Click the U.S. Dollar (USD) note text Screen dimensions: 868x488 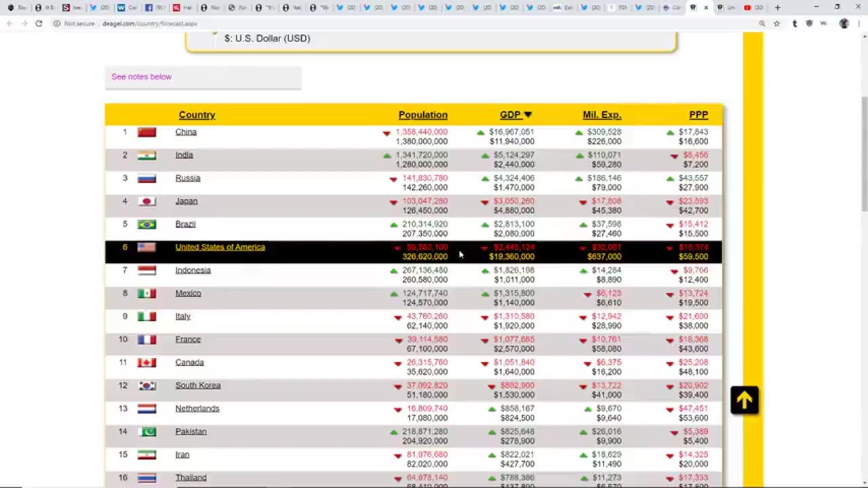tap(267, 39)
